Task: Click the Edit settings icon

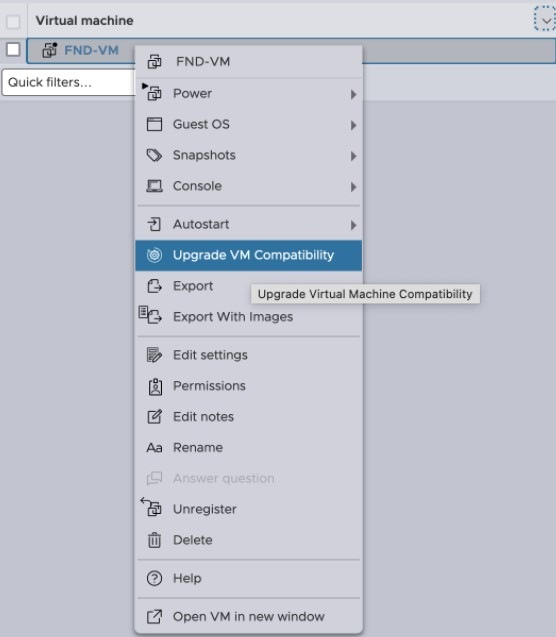Action: (x=154, y=355)
